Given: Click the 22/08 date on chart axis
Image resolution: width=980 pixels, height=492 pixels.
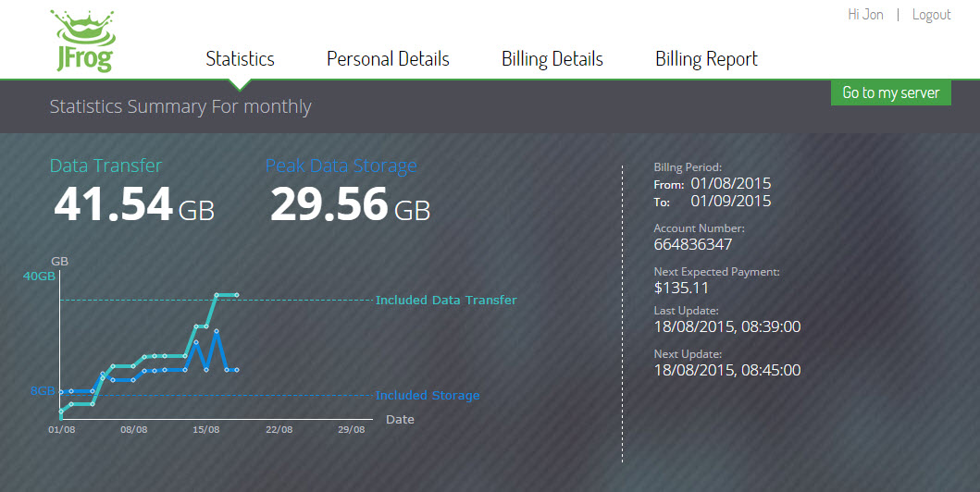Looking at the screenshot, I should point(279,430).
